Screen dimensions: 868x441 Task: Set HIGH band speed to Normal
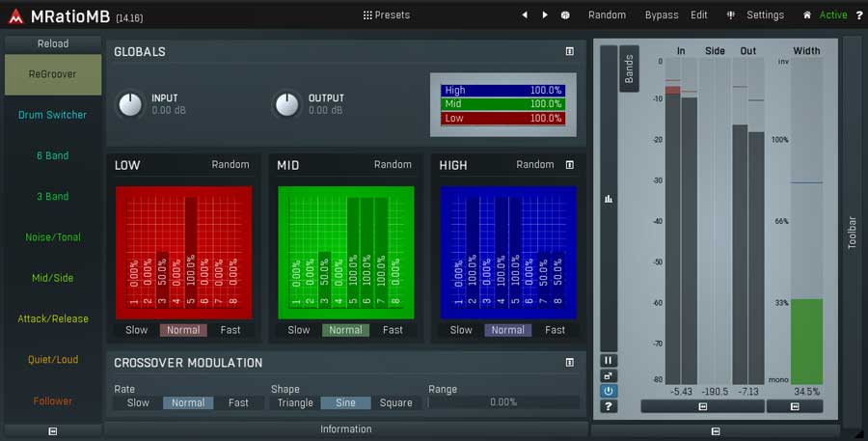[x=507, y=330]
